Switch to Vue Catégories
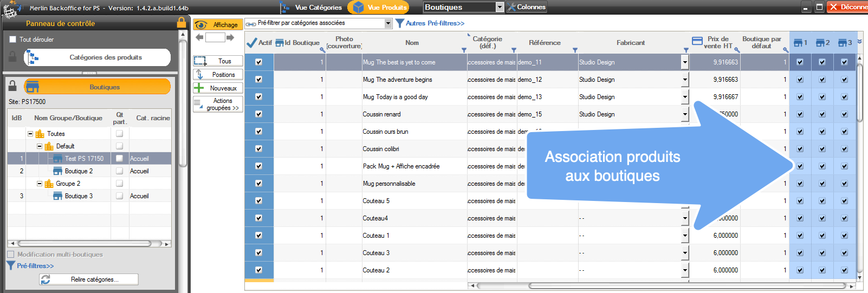The width and height of the screenshot is (868, 293). tap(311, 7)
